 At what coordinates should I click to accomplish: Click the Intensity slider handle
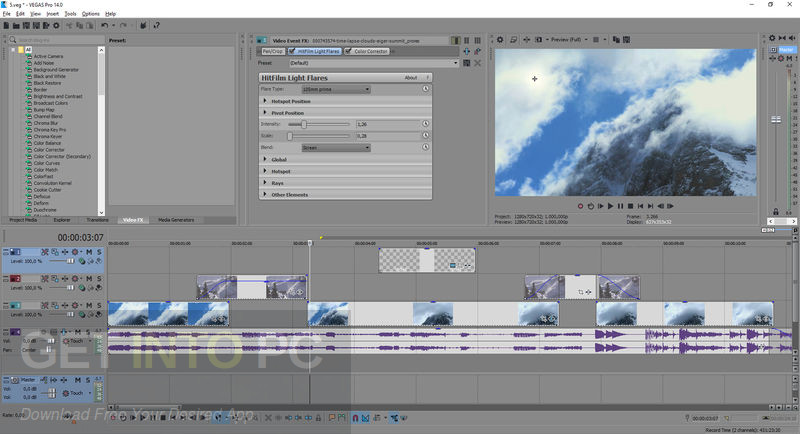pyautogui.click(x=304, y=124)
